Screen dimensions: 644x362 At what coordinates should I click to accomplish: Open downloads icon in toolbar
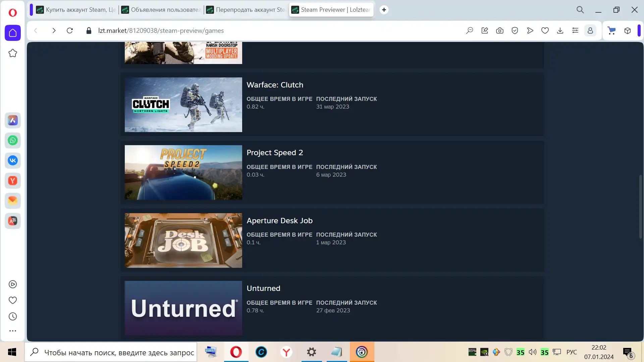point(560,31)
